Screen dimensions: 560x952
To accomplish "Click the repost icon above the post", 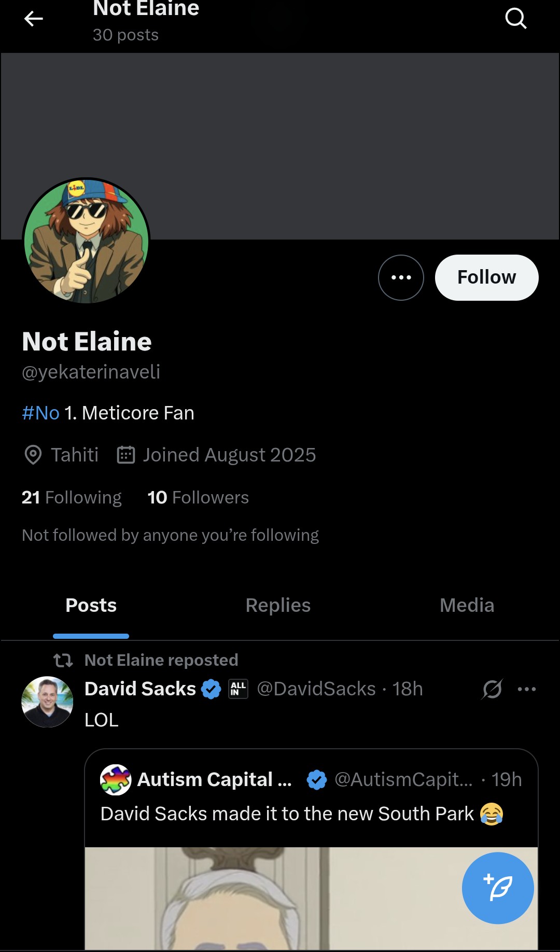I will point(63,660).
